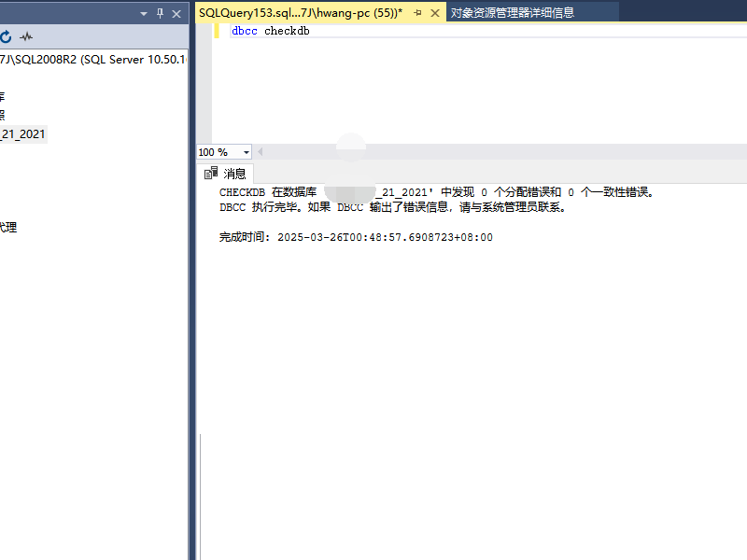The image size is (747, 560).
Task: Click the dbcc checkdb query line
Action: 270,31
